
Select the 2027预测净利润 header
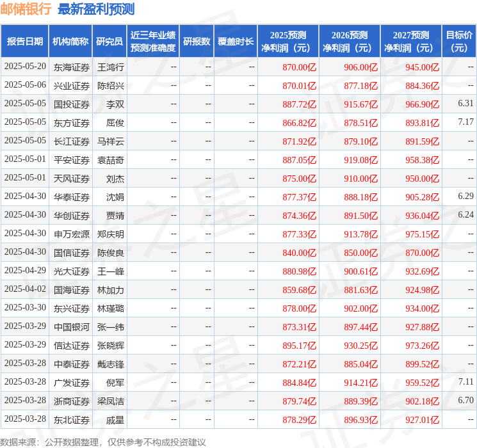coord(411,42)
